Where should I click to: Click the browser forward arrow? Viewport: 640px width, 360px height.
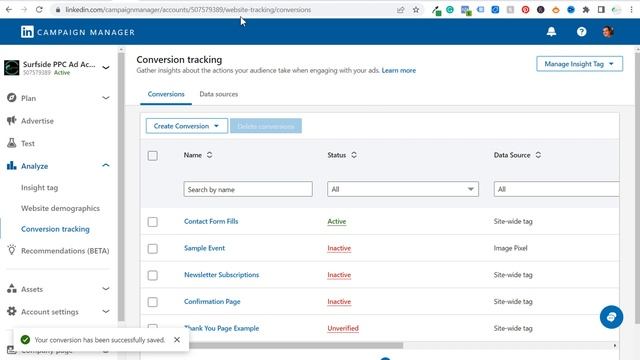tap(24, 9)
